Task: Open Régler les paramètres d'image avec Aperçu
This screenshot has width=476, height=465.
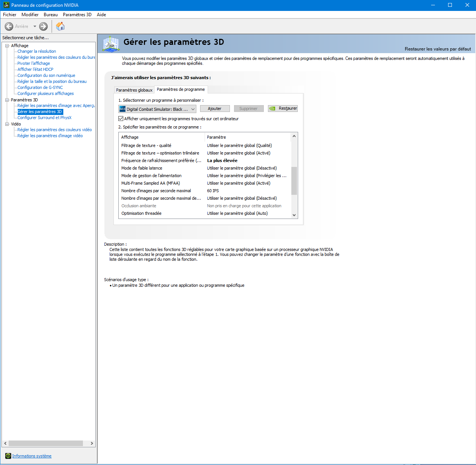Action: [56, 106]
